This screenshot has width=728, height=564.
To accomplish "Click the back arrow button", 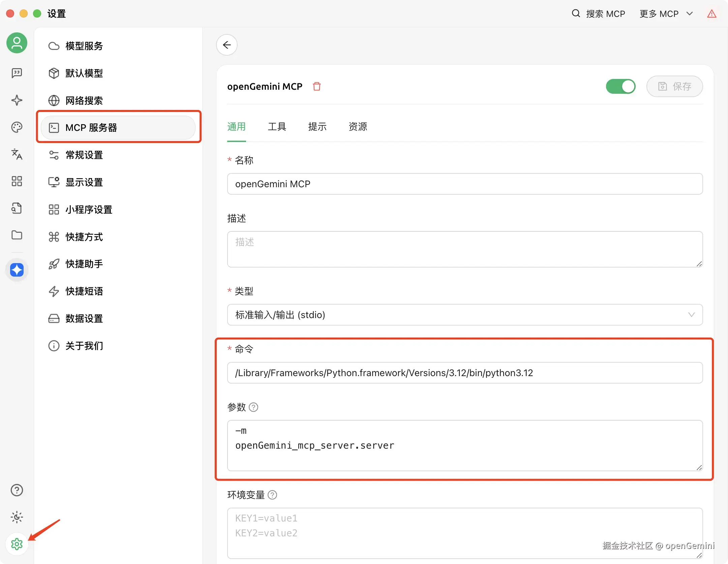I will (227, 45).
